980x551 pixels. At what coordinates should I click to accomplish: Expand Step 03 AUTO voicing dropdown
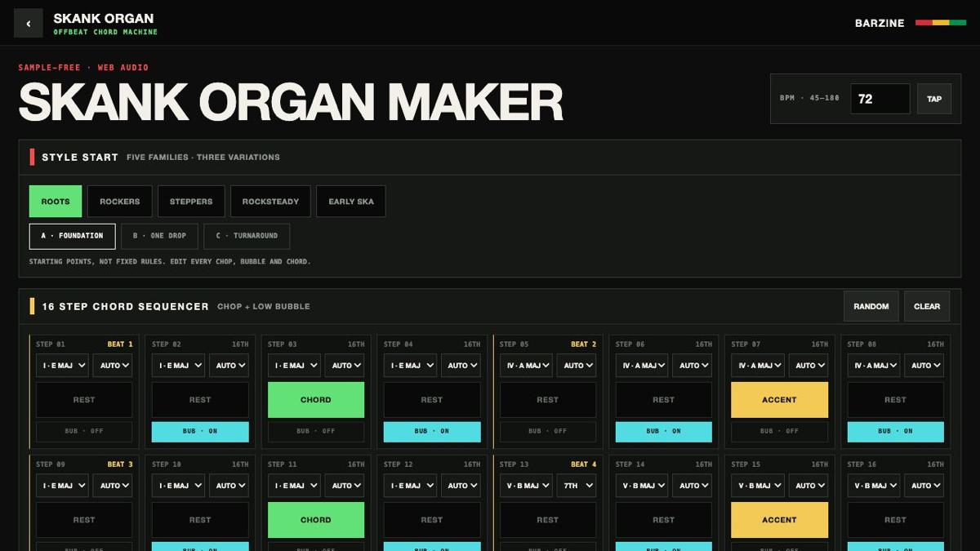coord(345,366)
